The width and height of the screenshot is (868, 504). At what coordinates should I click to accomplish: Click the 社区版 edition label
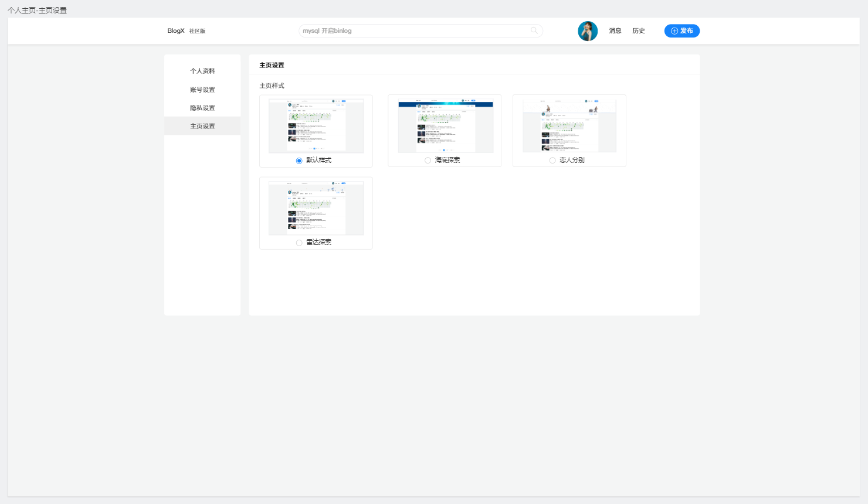coord(197,31)
